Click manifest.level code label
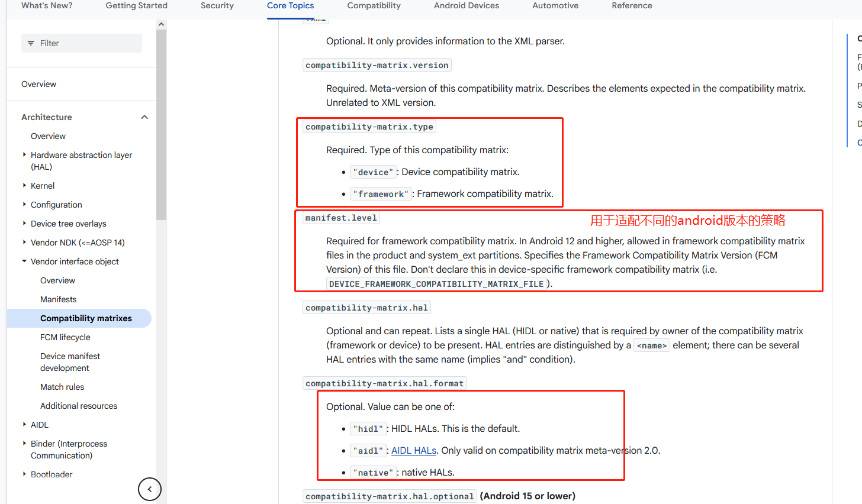 coord(341,218)
